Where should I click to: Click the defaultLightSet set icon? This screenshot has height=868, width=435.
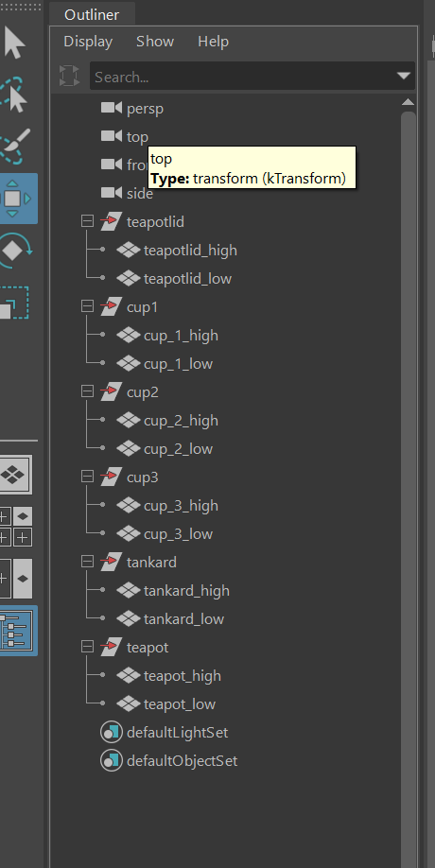[112, 733]
